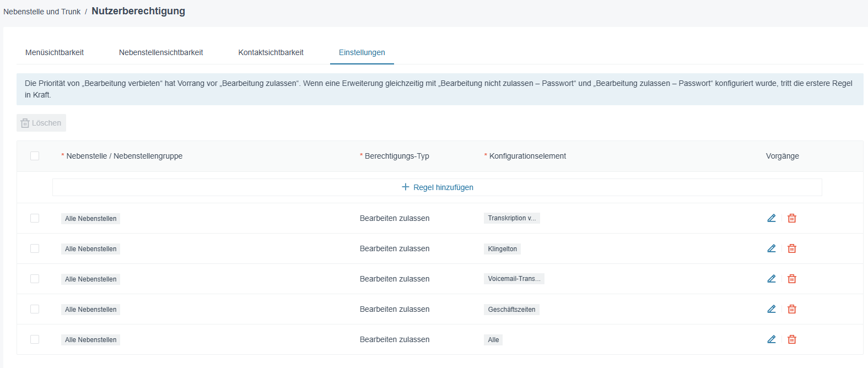Screen dimensions: 868x368
Task: Click the Alle configuration tag
Action: [493, 340]
